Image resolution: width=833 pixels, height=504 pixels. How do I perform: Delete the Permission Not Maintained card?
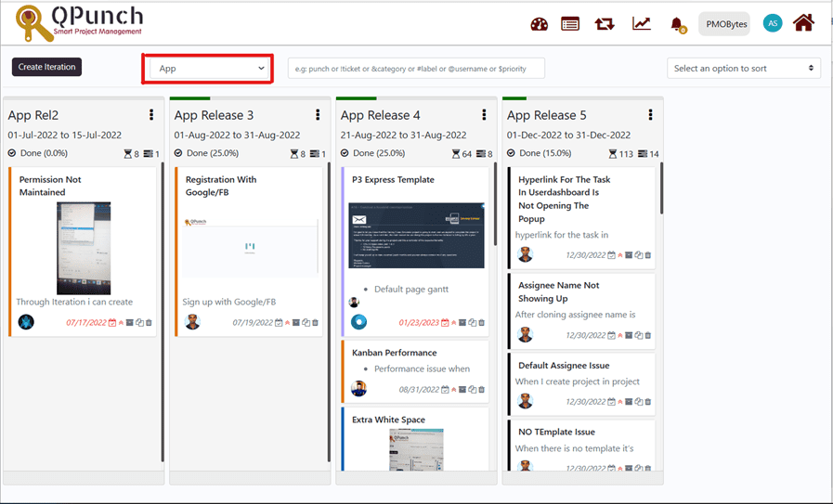pyautogui.click(x=149, y=323)
